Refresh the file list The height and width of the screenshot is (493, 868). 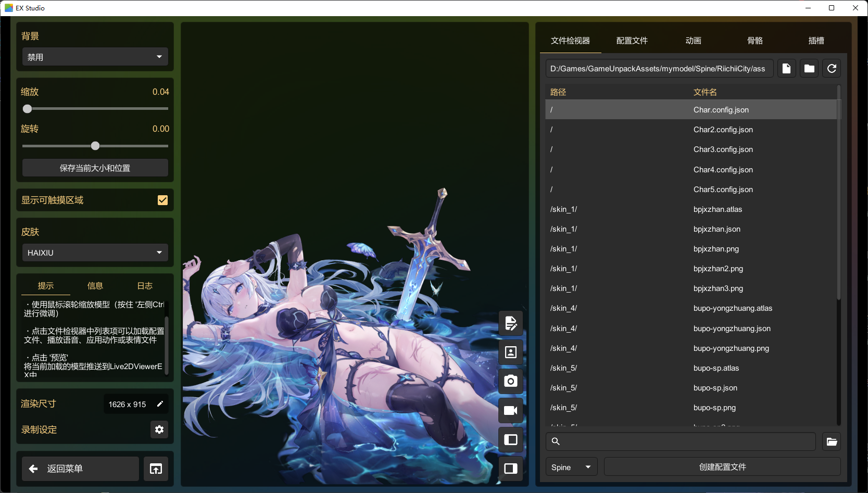[x=832, y=69]
